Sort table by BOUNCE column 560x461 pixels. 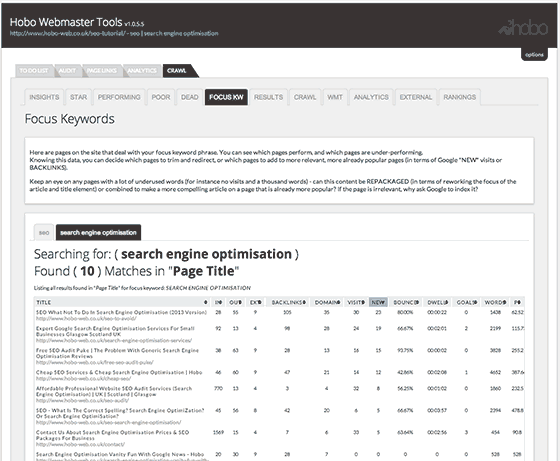[406, 302]
